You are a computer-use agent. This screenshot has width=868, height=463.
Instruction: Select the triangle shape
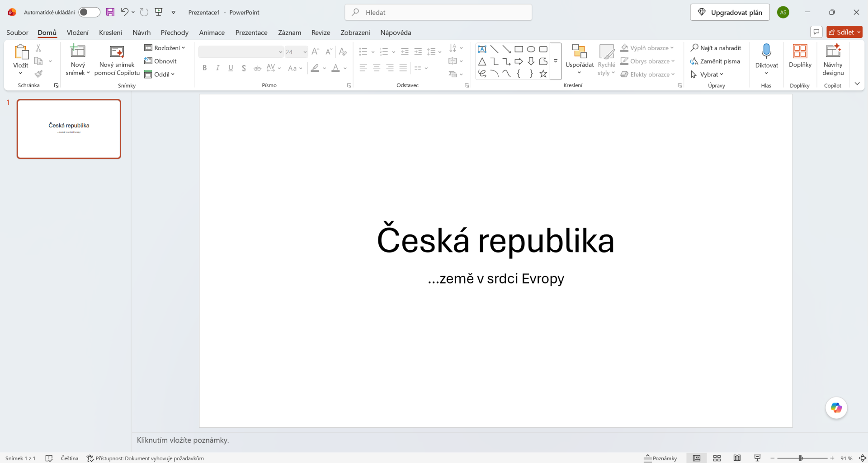coord(482,61)
